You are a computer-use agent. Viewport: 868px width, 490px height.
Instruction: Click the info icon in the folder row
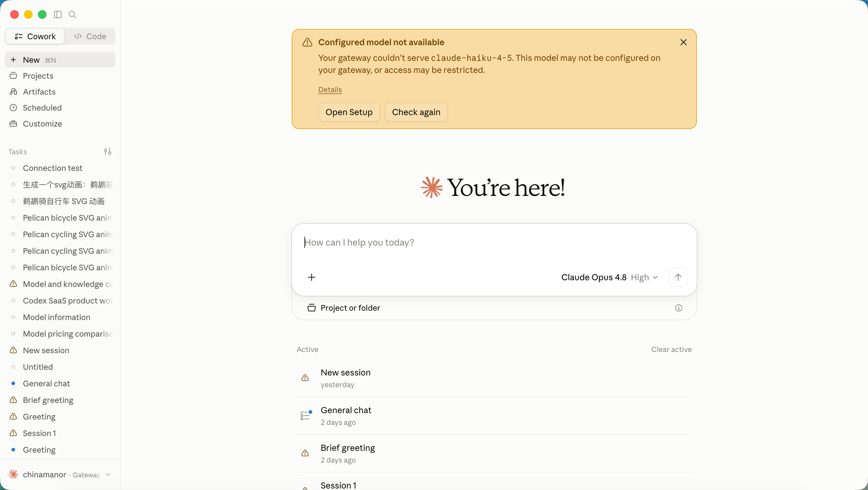point(679,308)
